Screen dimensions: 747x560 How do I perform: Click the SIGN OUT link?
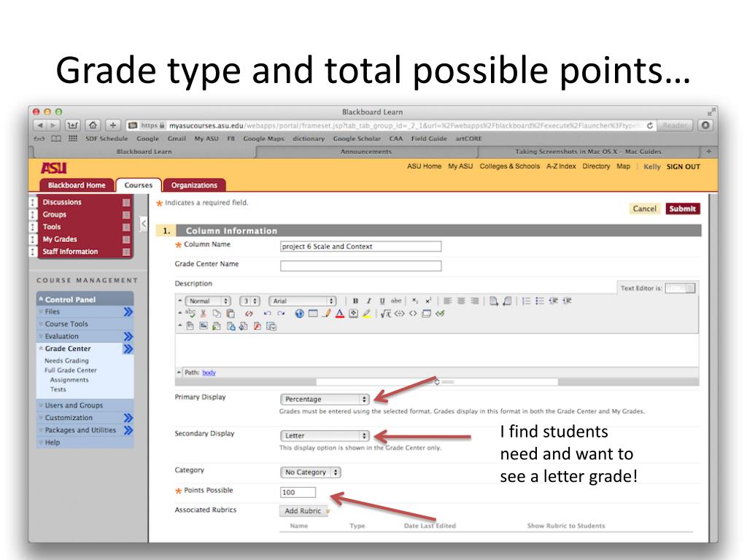pos(683,167)
